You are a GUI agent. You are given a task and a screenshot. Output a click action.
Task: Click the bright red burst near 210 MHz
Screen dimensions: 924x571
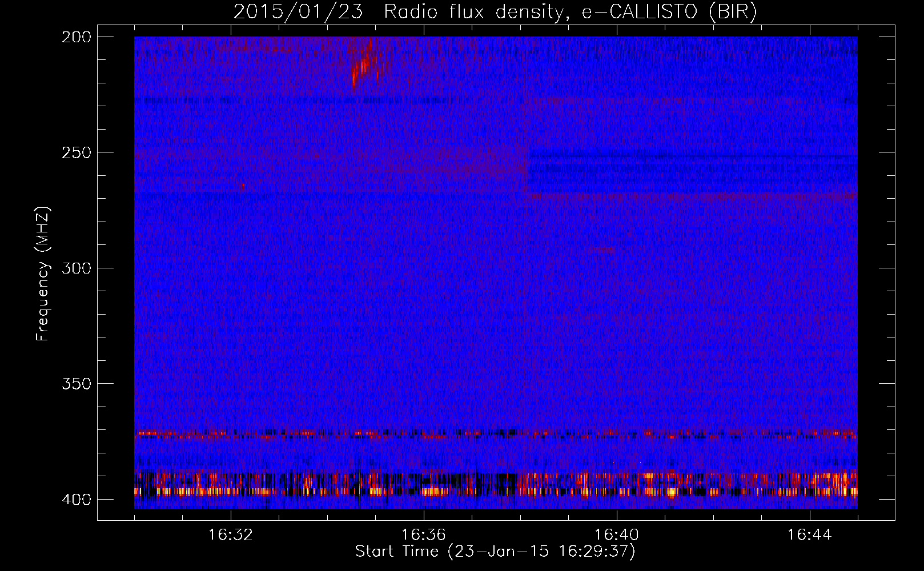[x=363, y=66]
